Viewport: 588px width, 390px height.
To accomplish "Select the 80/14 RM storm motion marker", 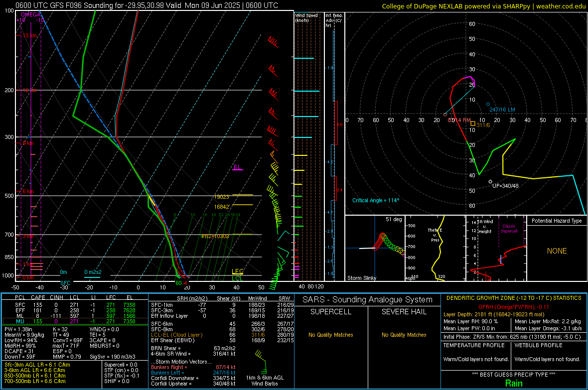I will 445,115.
